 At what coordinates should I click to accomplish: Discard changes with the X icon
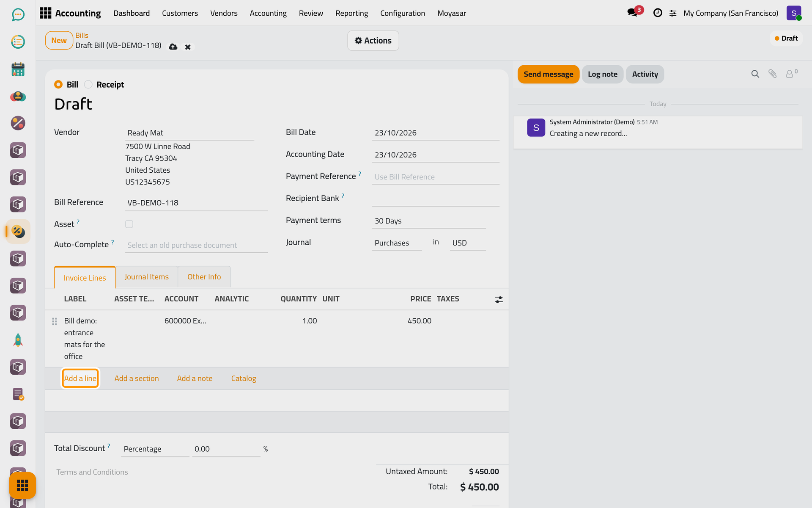click(188, 47)
